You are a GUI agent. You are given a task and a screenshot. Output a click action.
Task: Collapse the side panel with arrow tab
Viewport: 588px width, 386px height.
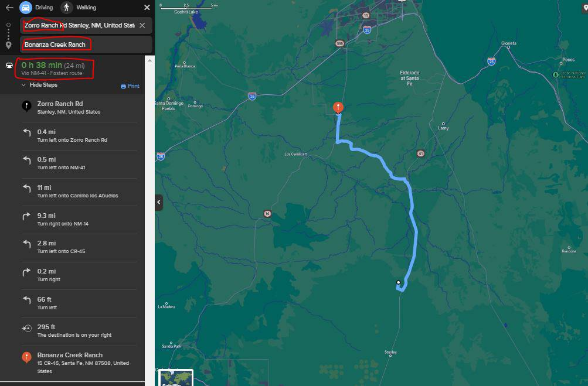159,202
